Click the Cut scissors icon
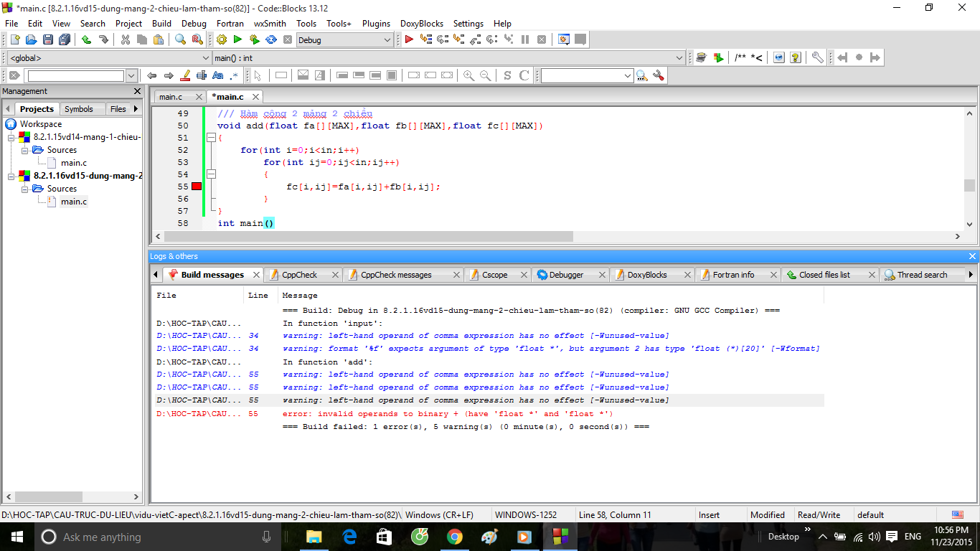This screenshot has height=551, width=980. point(126,40)
